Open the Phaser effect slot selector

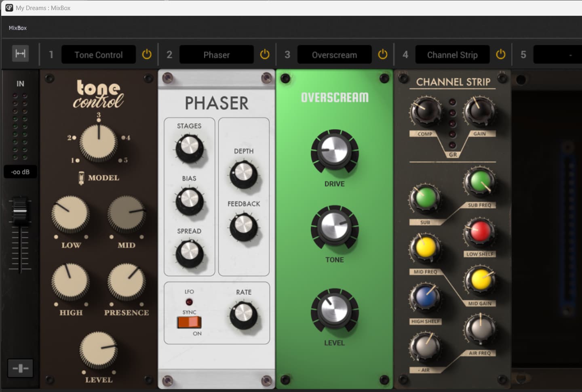(217, 55)
